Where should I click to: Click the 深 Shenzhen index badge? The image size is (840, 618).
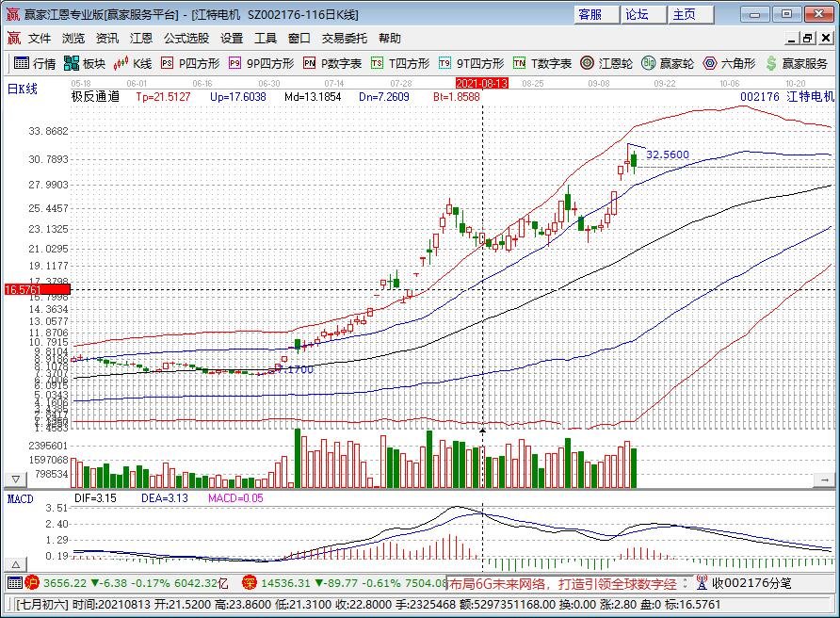[250, 582]
